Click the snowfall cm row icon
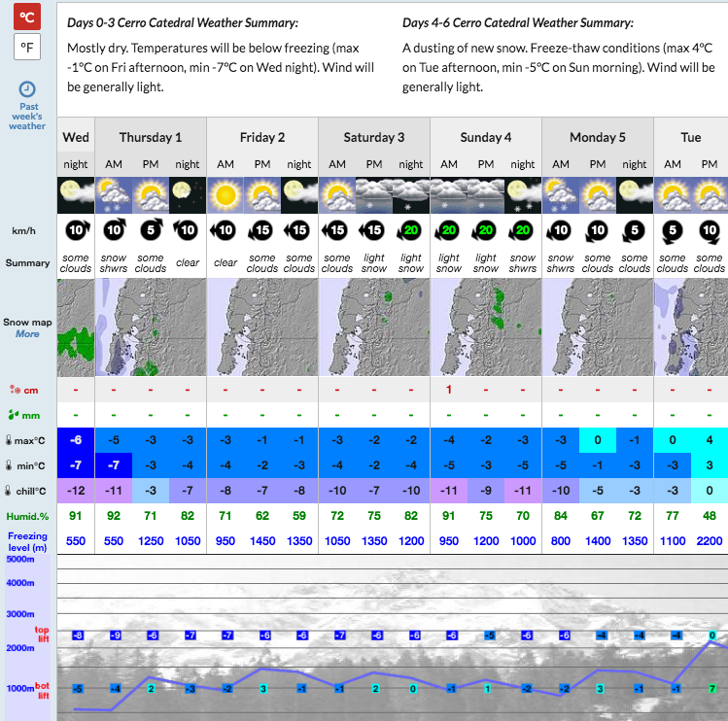Screen dimensions: 728x721 coord(15,390)
